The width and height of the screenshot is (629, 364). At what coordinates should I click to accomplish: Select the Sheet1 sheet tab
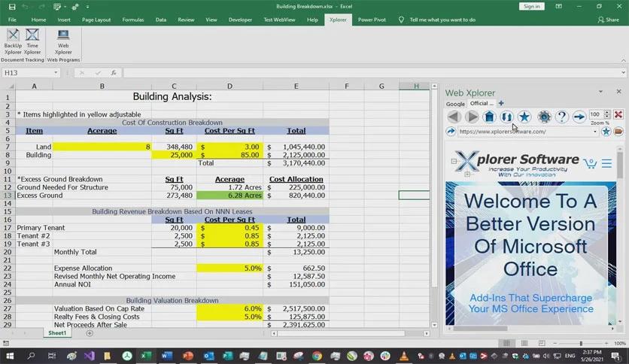(x=57, y=333)
